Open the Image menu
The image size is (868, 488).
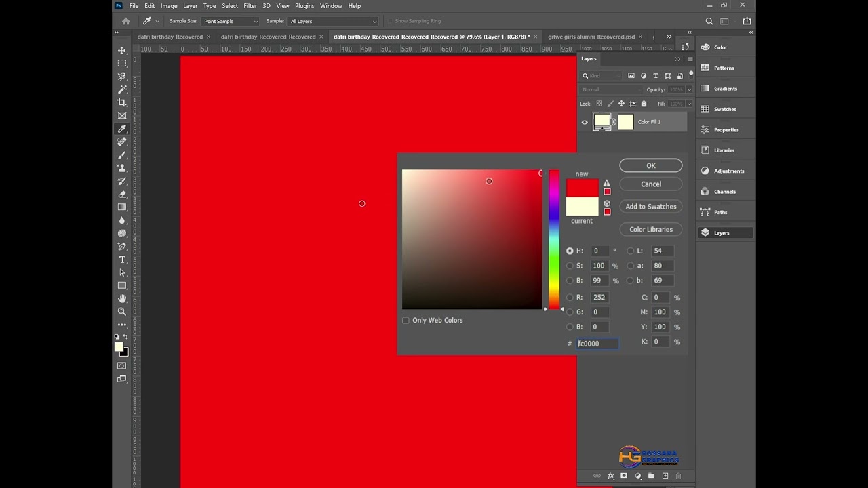[x=169, y=6]
